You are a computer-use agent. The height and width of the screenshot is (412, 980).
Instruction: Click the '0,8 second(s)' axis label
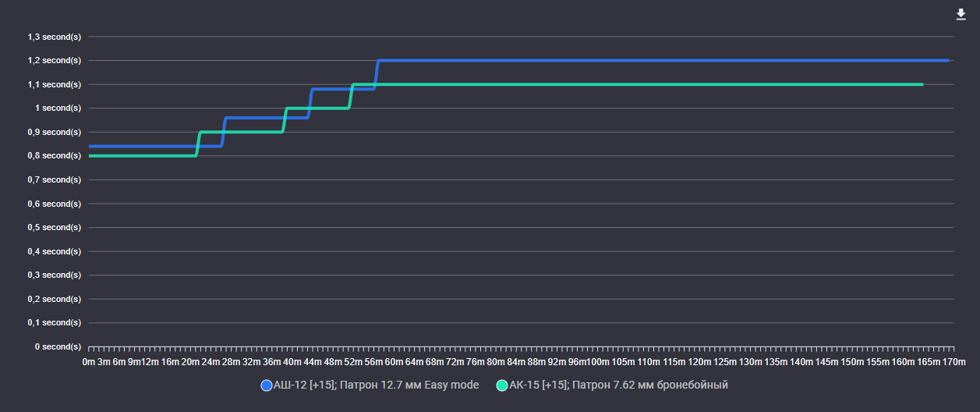[x=55, y=156]
